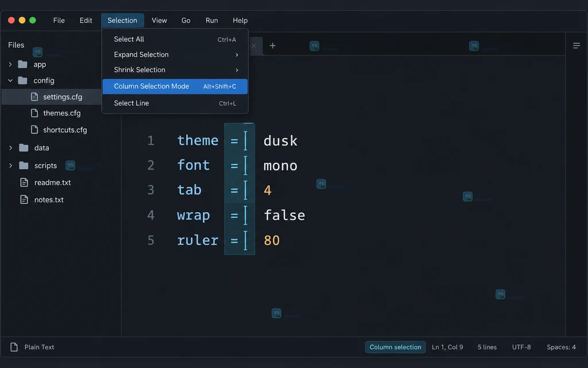
Task: Toggle Column Selection Mode menu entry
Action: 175,86
